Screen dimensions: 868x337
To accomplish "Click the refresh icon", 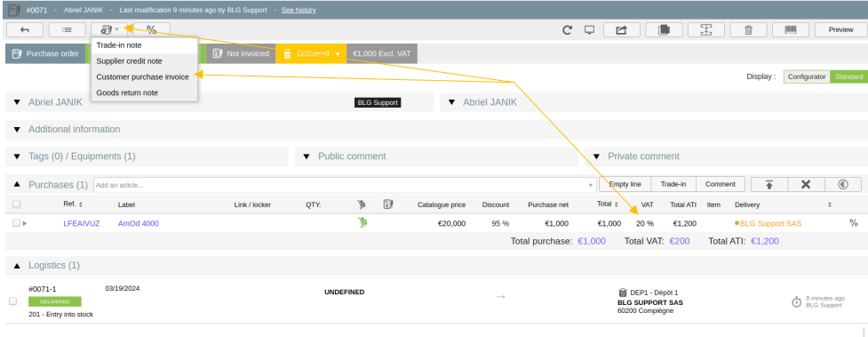I will [x=567, y=30].
